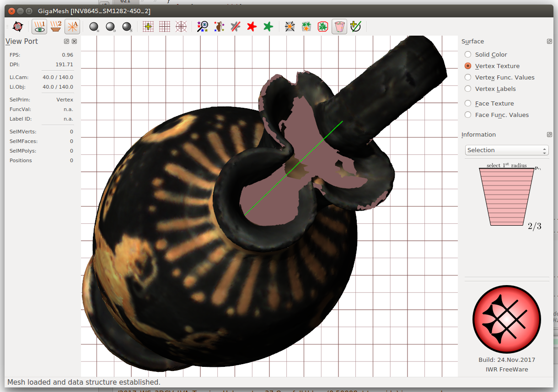The height and width of the screenshot is (392, 558).
Task: Click amphora vase with stars icon
Action: click(x=219, y=27)
